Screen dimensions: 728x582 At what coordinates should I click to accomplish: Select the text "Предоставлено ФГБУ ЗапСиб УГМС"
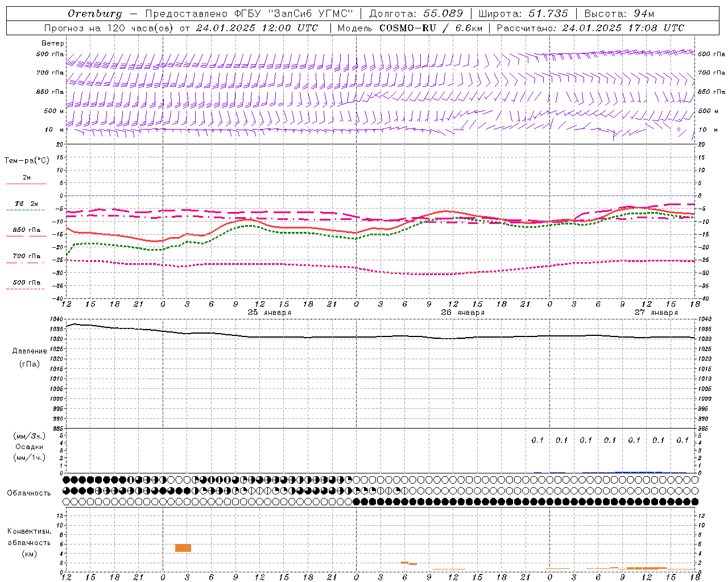(250, 14)
